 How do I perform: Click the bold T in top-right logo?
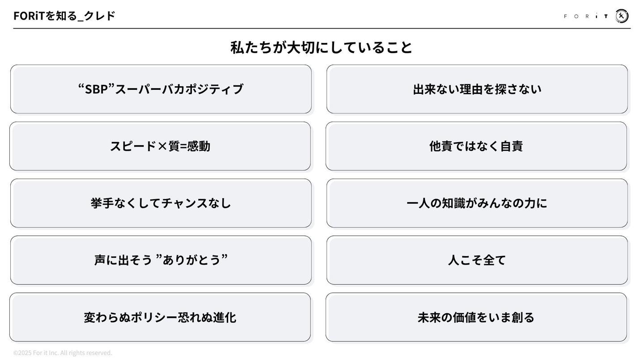coord(606,17)
